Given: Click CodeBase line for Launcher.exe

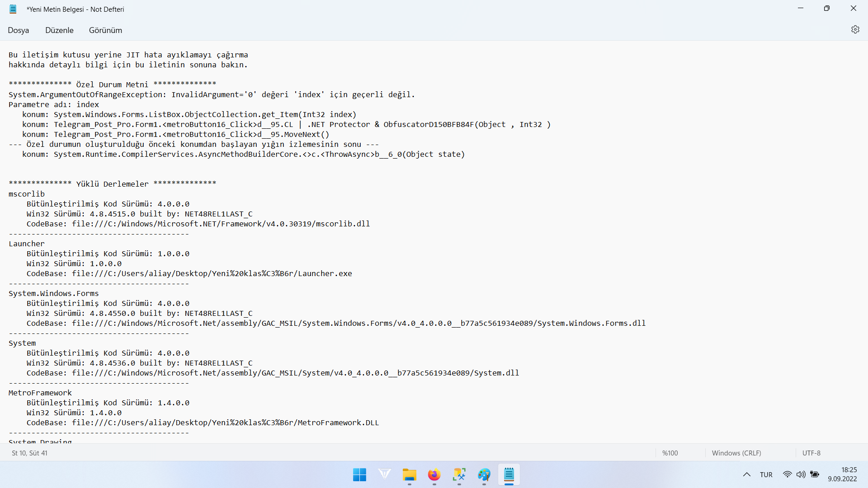Looking at the screenshot, I should 189,273.
